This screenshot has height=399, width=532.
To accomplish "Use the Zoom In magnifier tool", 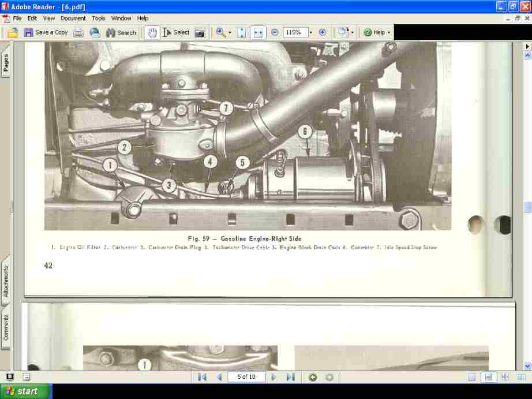I will pyautogui.click(x=220, y=32).
